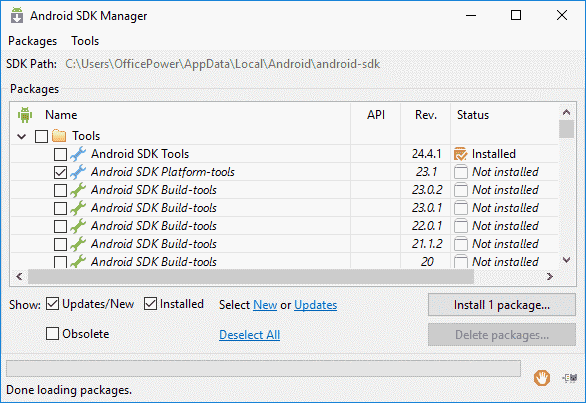Click revision value 23.1
586x403 pixels.
[426, 172]
